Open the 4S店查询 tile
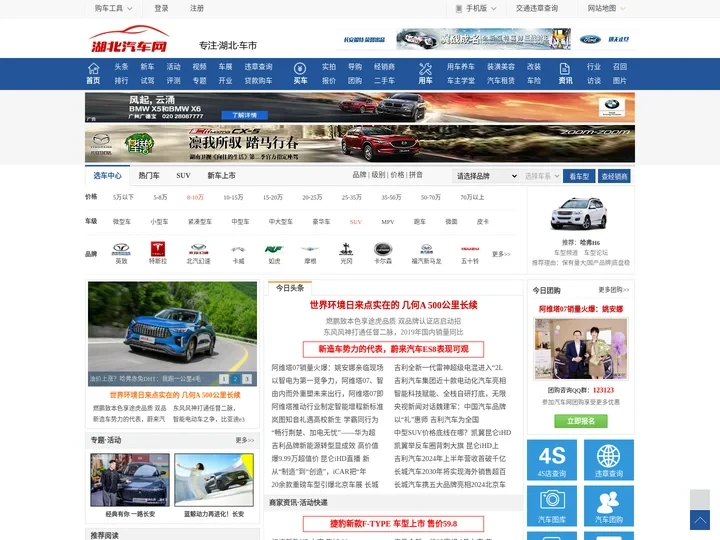Viewport: 720px width, 540px height. (552, 460)
